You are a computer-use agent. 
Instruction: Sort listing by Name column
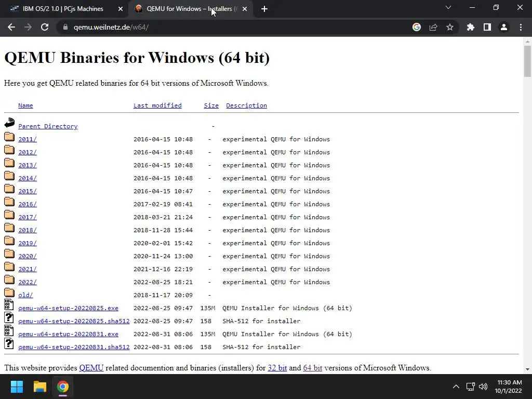coord(25,105)
